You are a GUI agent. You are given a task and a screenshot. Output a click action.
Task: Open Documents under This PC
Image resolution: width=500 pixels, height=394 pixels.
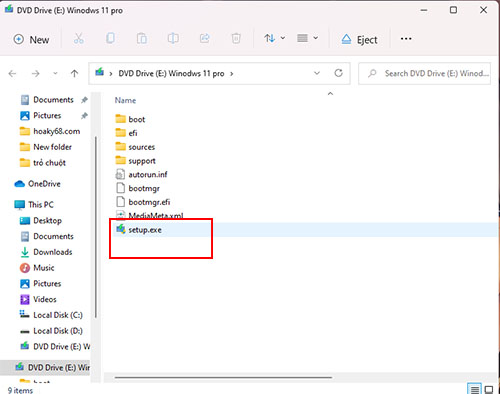point(47,236)
